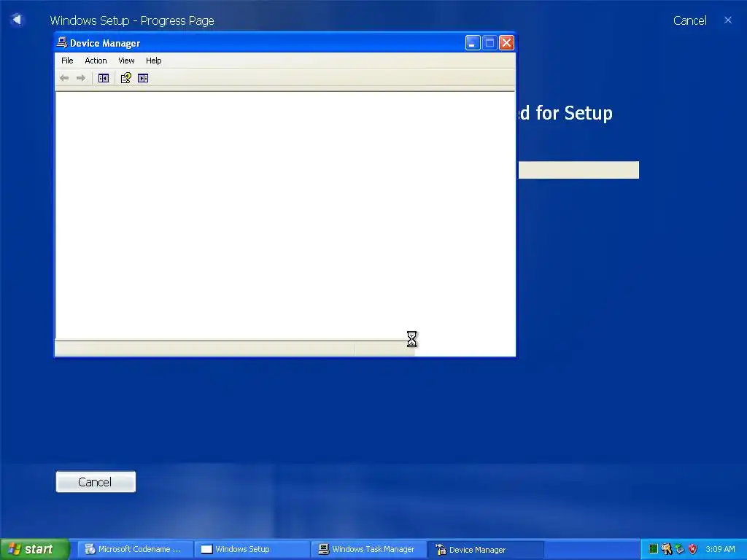
Task: Open the Task Manager CPU tray icon
Action: pos(654,549)
